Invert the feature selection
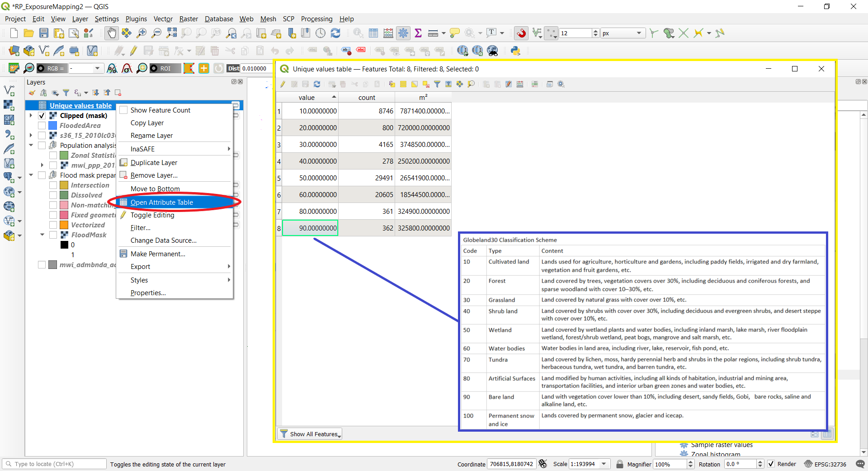This screenshot has height=471, width=868. click(415, 84)
